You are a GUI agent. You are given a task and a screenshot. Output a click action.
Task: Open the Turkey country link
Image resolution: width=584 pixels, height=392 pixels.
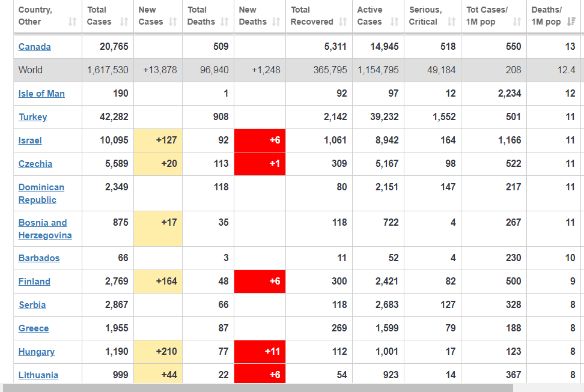point(33,117)
